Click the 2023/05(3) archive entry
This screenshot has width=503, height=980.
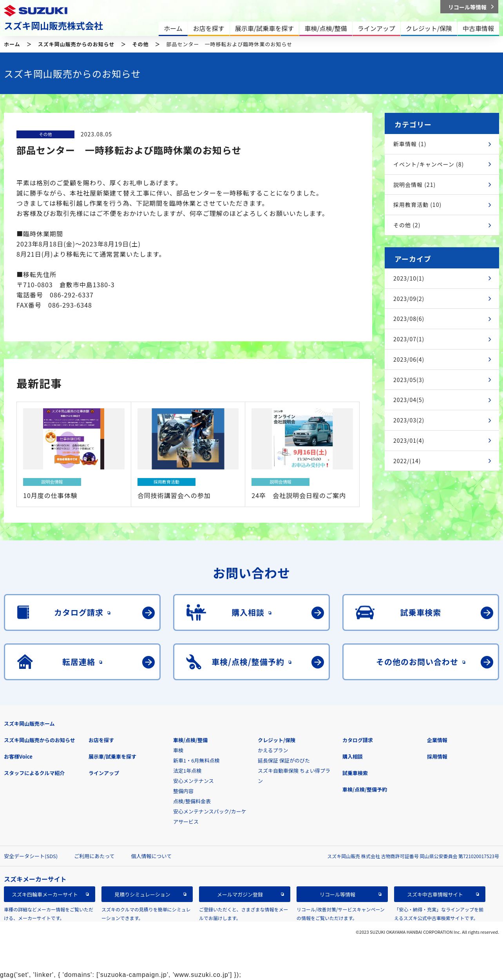tap(442, 380)
